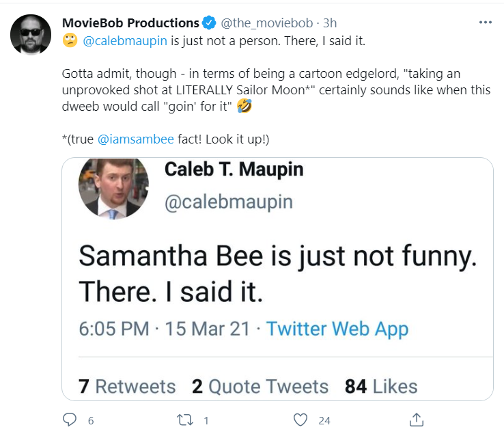Viewport: 504px width, 436px height.
Task: View the 7 Retweets list
Action: pos(127,386)
